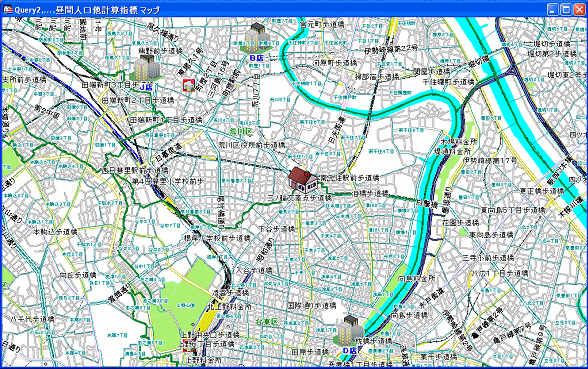Click the Query2 map window title bar
Screen dimensions: 588x369
(x=274, y=9)
